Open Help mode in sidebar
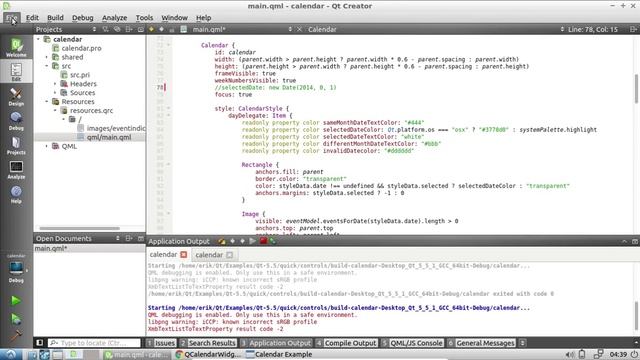 (16, 194)
